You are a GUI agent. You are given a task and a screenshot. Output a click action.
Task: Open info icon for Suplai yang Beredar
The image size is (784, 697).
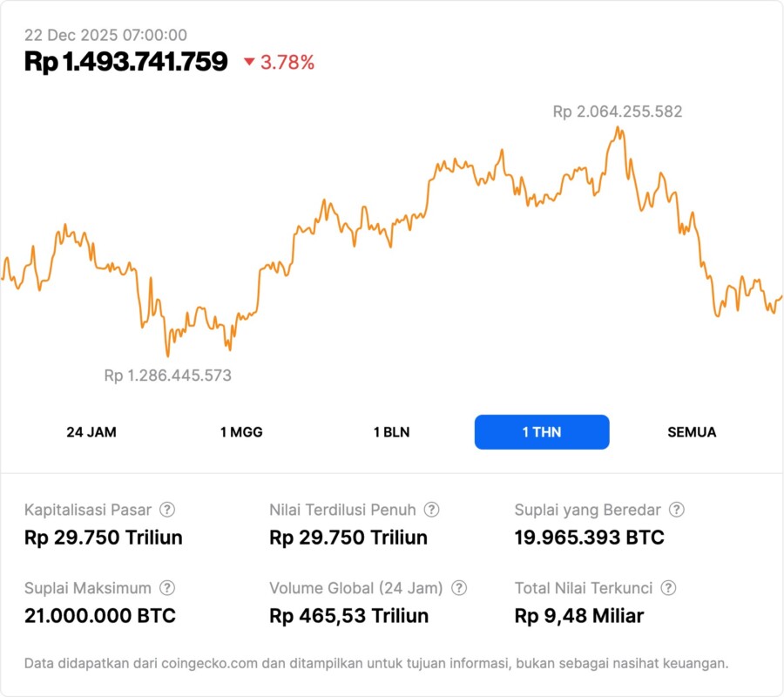[x=677, y=510]
